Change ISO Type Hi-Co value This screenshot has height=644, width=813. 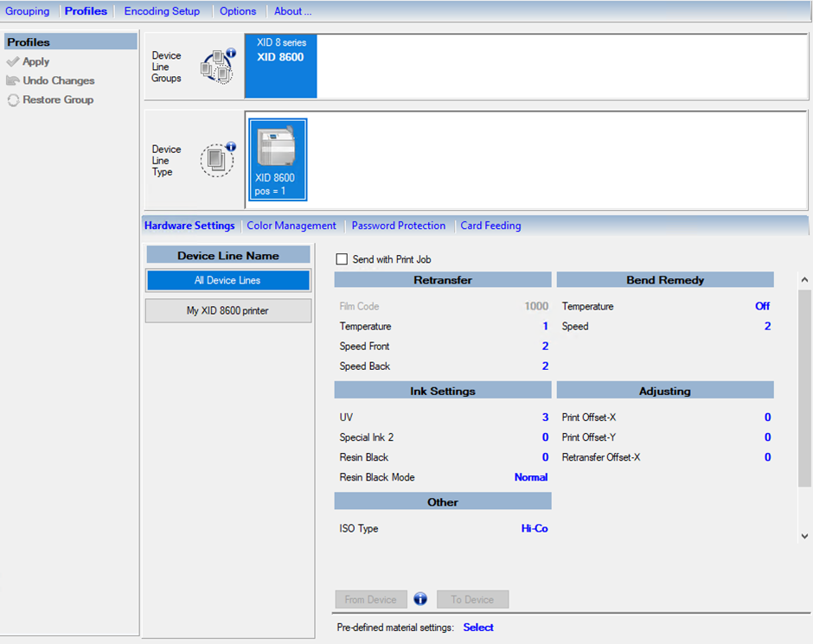[x=535, y=528]
